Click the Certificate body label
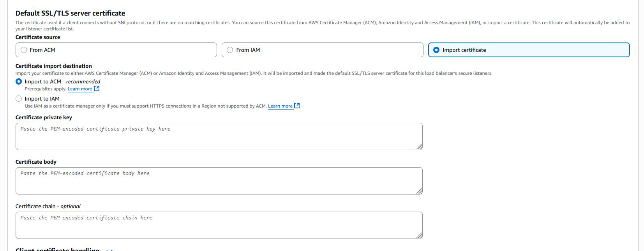The image size is (644, 251). tap(36, 162)
